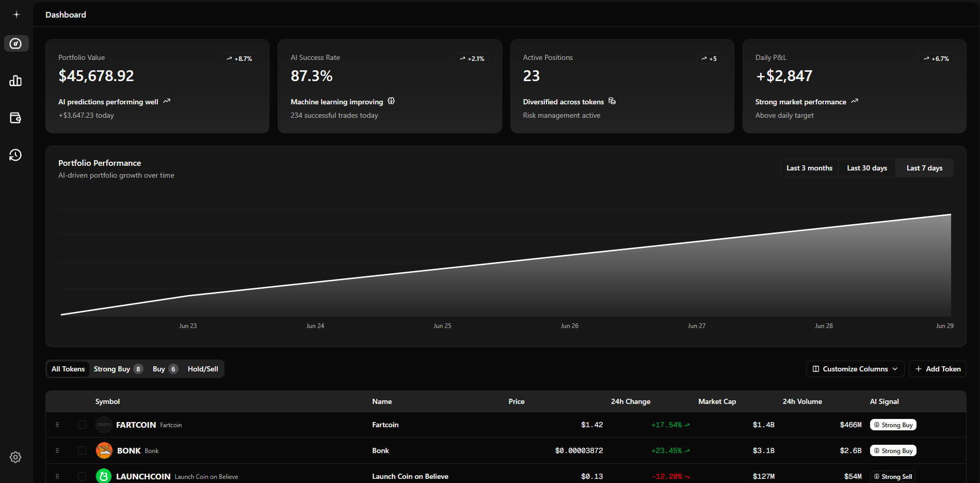Screen dimensions: 980x483
Task: Click the count badge 6 on Buy
Action: pos(173,369)
